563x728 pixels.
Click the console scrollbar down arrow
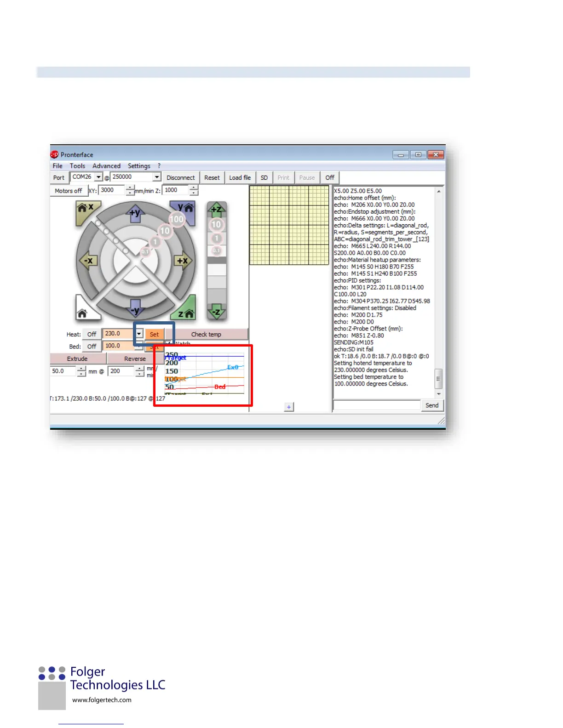click(x=438, y=394)
